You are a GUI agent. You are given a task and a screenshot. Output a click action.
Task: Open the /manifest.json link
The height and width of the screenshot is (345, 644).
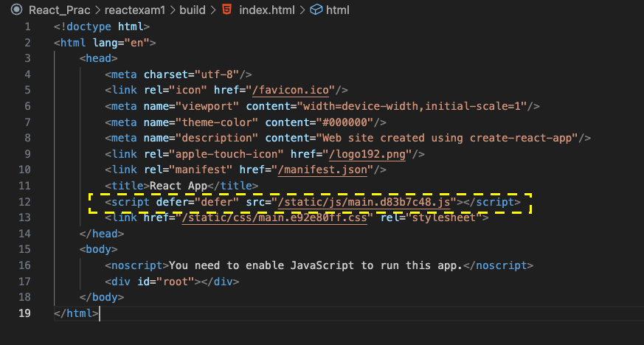tap(322, 170)
